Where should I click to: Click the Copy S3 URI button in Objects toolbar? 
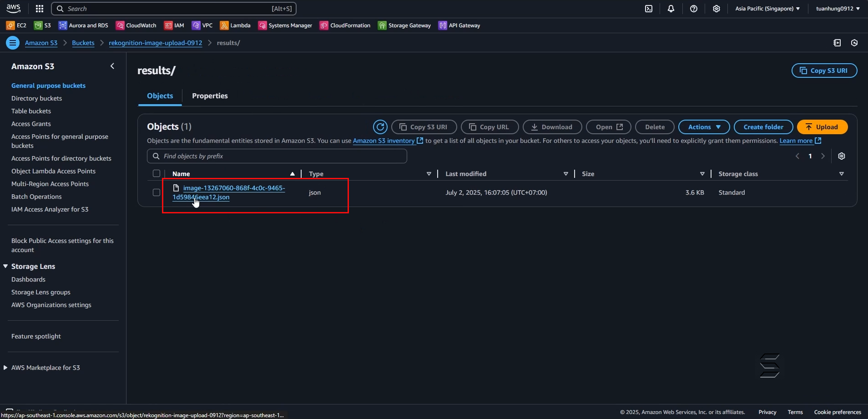424,127
